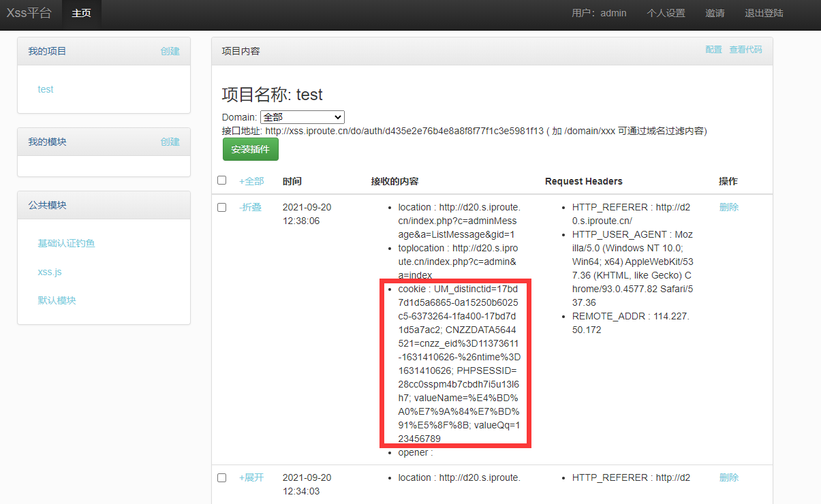Open 个人设置 in the top menu
Image resolution: width=821 pixels, height=504 pixels.
pyautogui.click(x=666, y=14)
